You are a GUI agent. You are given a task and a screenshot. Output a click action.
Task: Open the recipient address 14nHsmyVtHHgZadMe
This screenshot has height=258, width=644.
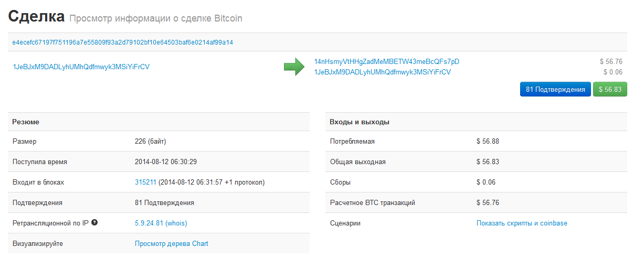[386, 61]
